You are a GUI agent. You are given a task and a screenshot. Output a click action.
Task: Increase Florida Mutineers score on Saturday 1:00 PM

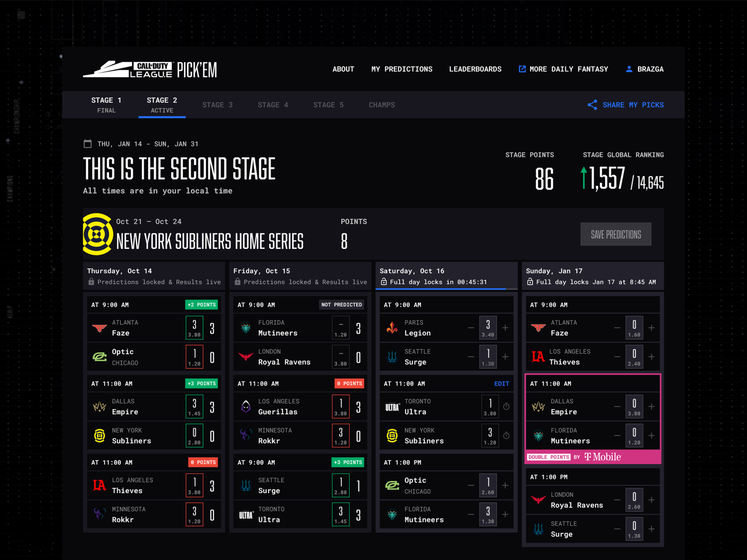tap(506, 514)
